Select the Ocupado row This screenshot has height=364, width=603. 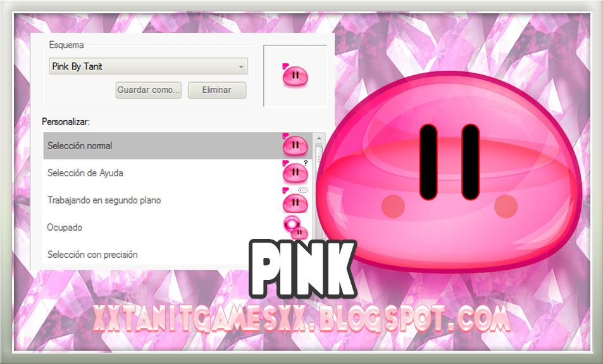click(x=179, y=227)
